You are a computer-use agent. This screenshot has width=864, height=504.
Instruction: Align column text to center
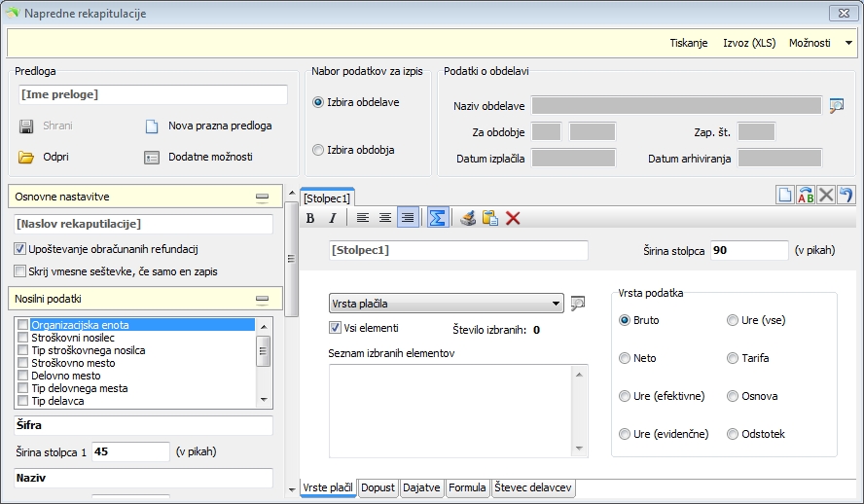[385, 218]
